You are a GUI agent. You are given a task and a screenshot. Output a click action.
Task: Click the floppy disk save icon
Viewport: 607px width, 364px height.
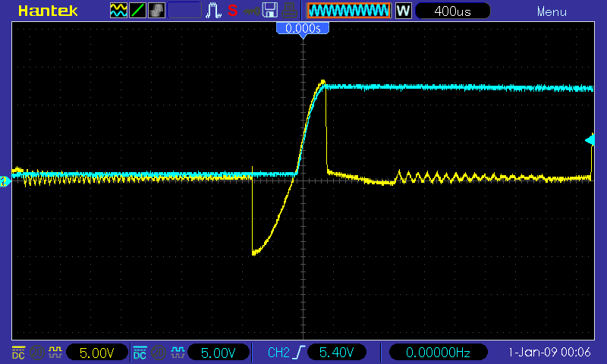click(x=269, y=11)
